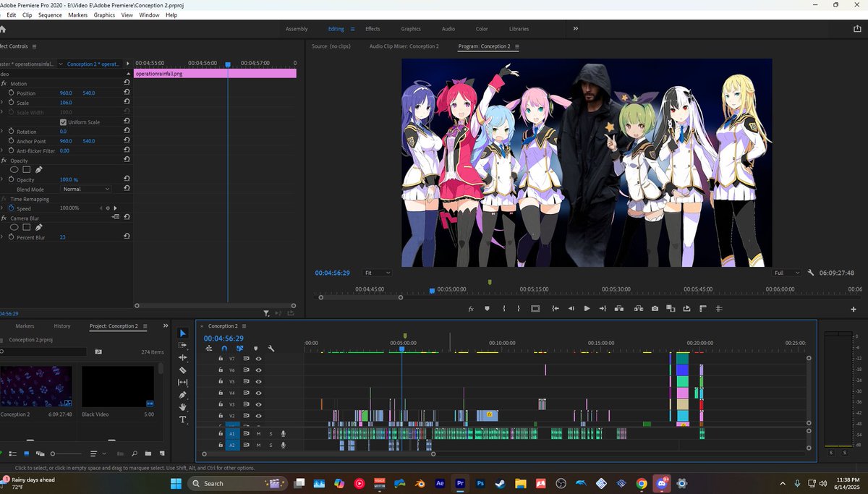Screen dimensions: 868x494
Task: Open the Fit zoom dropdown in Program monitor
Action: 377,273
